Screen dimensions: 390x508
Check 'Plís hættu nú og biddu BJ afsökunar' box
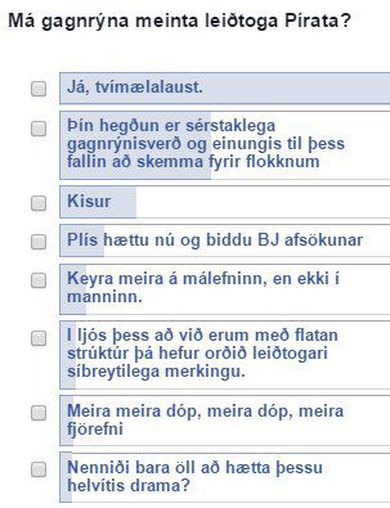pyautogui.click(x=39, y=241)
